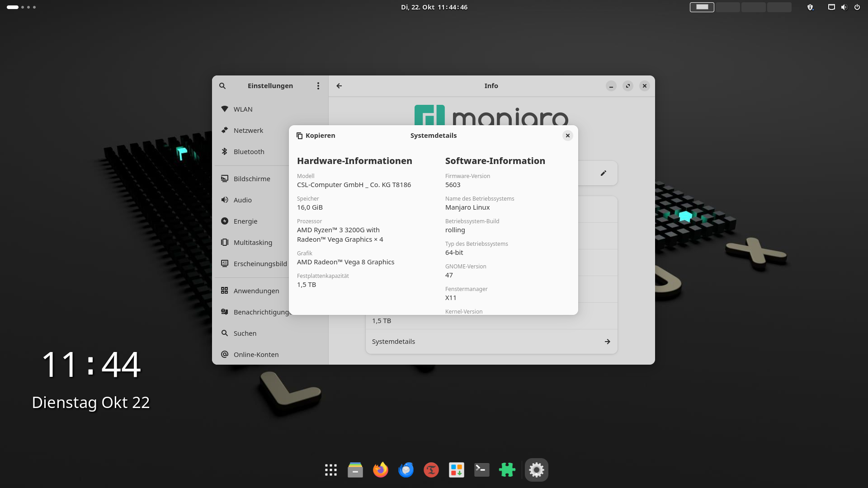Open the Einstellungen three-dot menu
The image size is (868, 488).
click(318, 86)
